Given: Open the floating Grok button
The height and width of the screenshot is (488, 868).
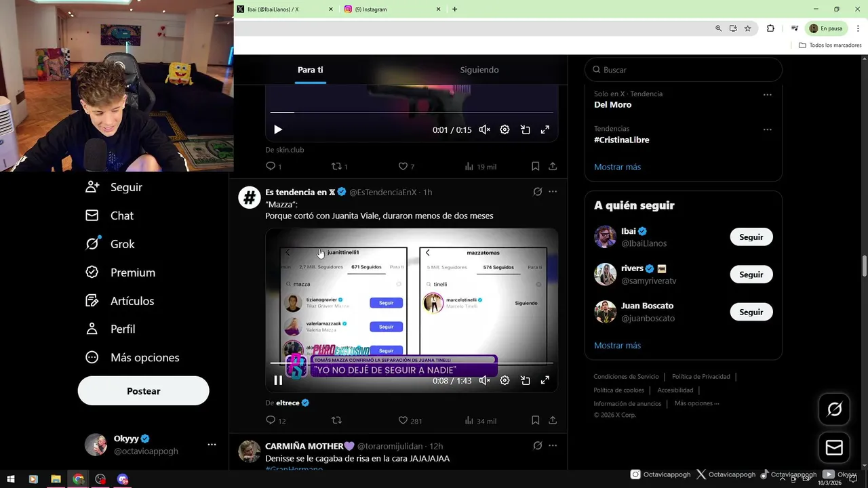Looking at the screenshot, I should click(x=834, y=409).
